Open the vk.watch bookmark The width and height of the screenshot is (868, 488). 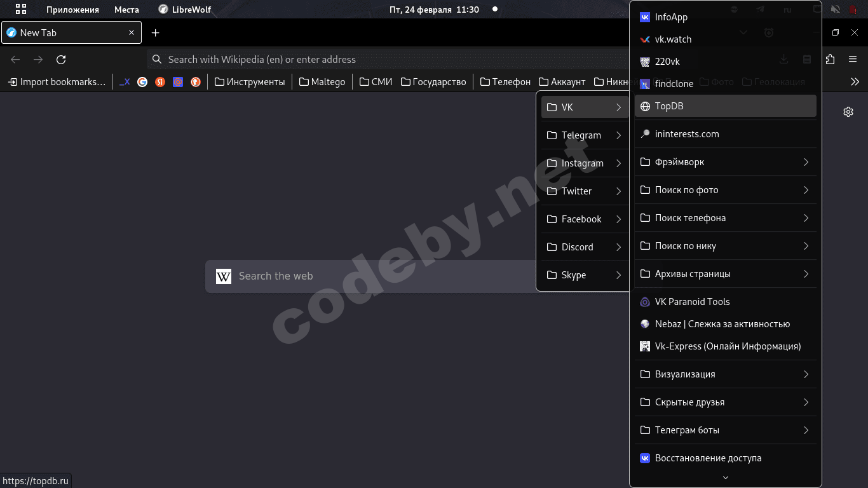[725, 39]
